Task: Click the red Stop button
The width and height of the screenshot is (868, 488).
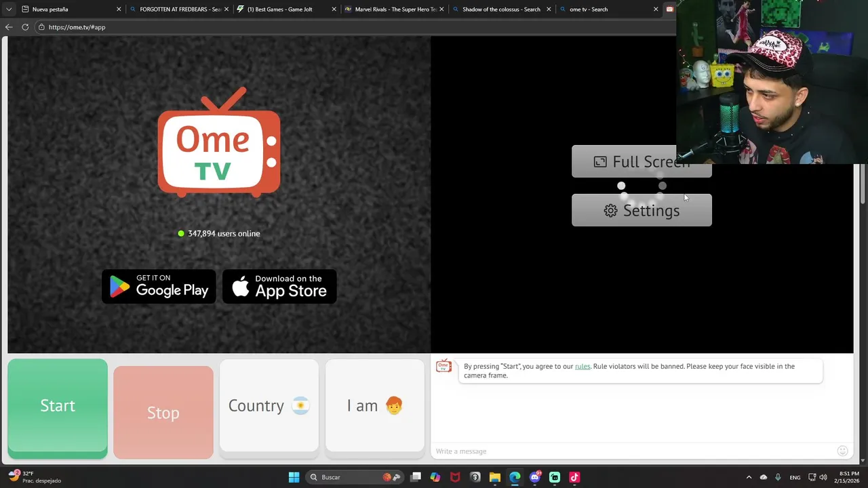Action: pos(163,412)
